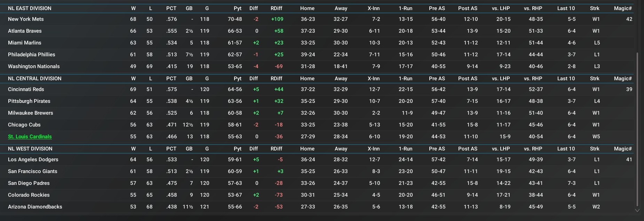
Task: Open the Miami Marlins team link
Action: pyautogui.click(x=24, y=43)
